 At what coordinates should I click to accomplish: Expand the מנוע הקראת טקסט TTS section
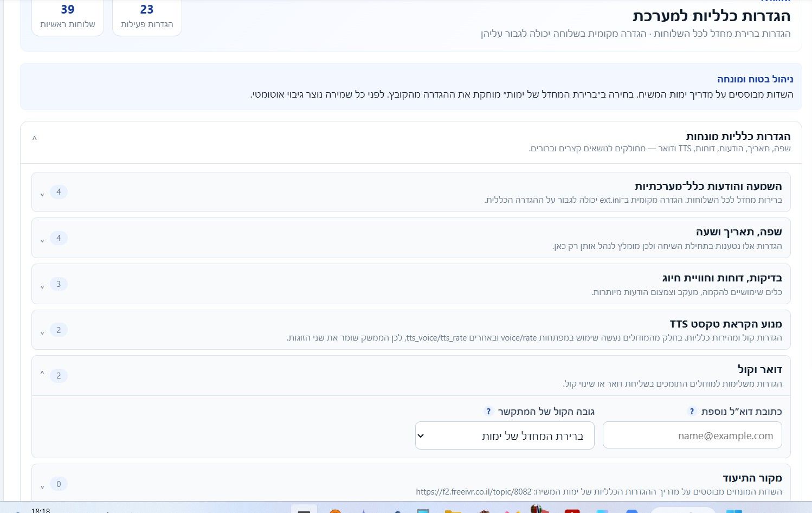click(411, 330)
